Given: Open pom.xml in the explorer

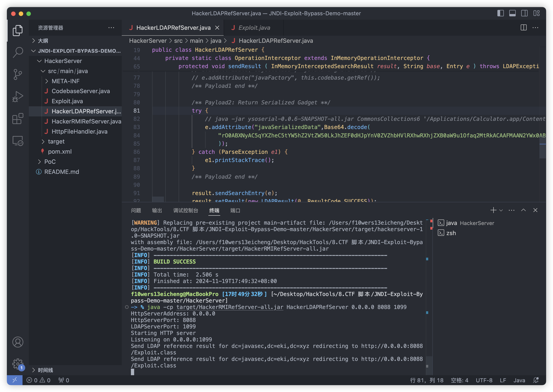Looking at the screenshot, I should point(75,152).
